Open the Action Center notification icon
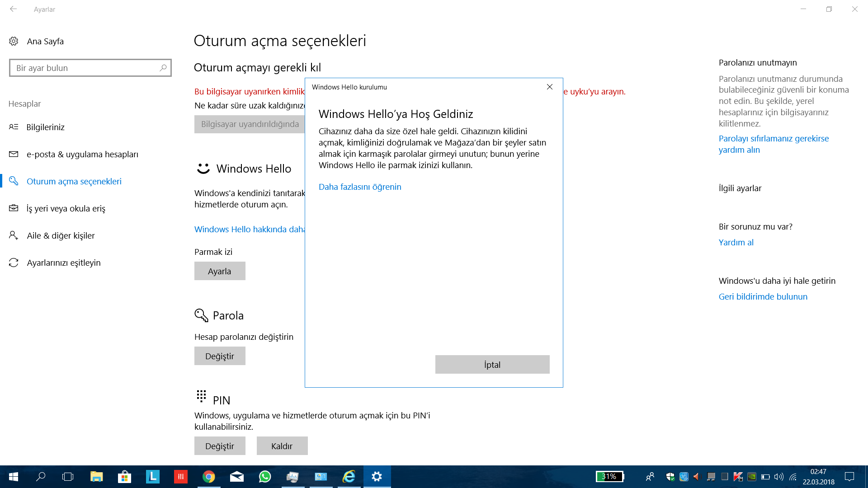 tap(849, 477)
